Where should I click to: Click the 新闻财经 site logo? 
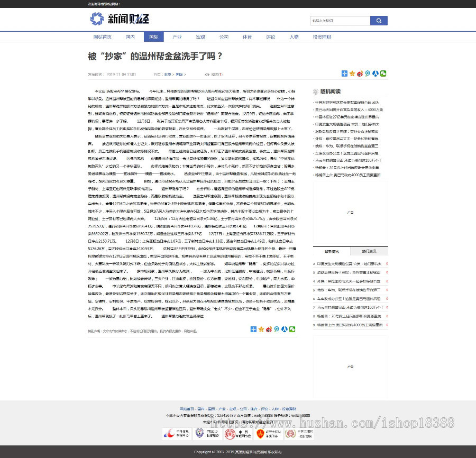pos(120,19)
